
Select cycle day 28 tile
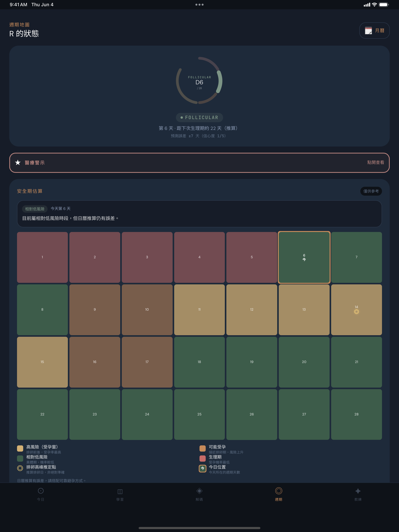(356, 414)
